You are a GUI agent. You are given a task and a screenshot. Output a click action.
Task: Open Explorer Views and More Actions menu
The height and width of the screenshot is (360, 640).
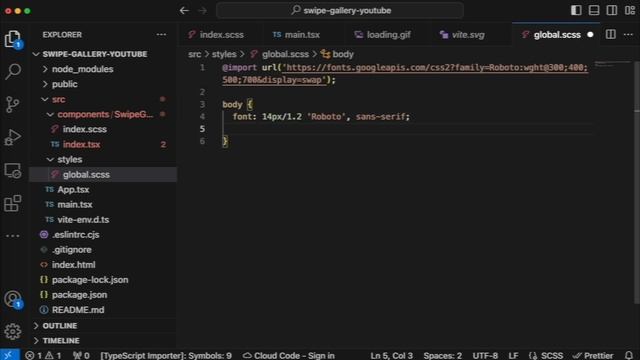tap(161, 35)
